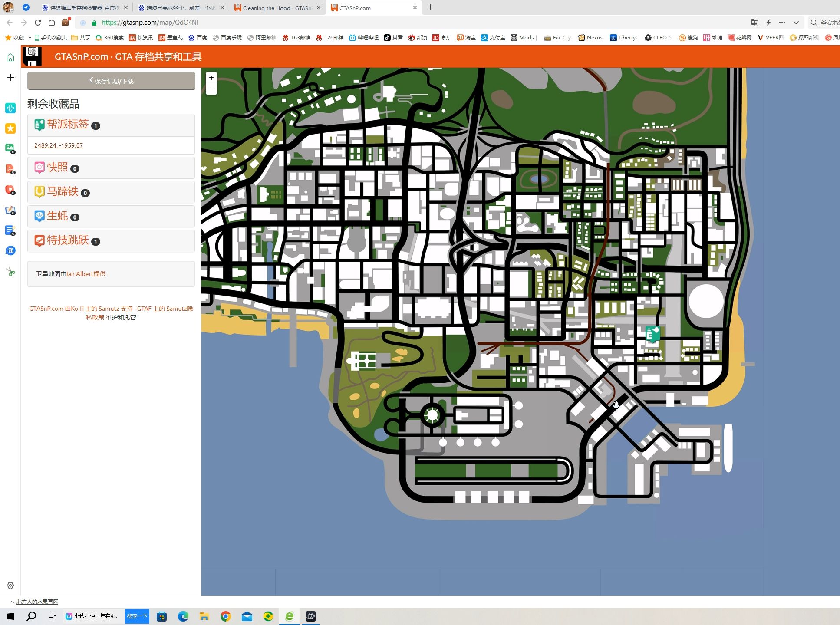840x625 pixels.
Task: Open the Windows taskbar search
Action: tap(31, 616)
